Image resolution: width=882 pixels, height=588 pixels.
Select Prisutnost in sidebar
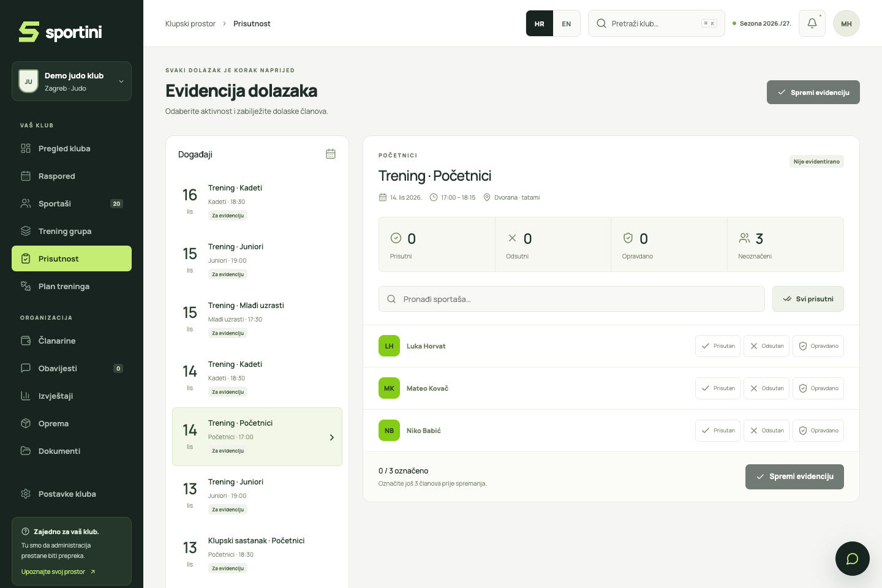pyautogui.click(x=72, y=258)
